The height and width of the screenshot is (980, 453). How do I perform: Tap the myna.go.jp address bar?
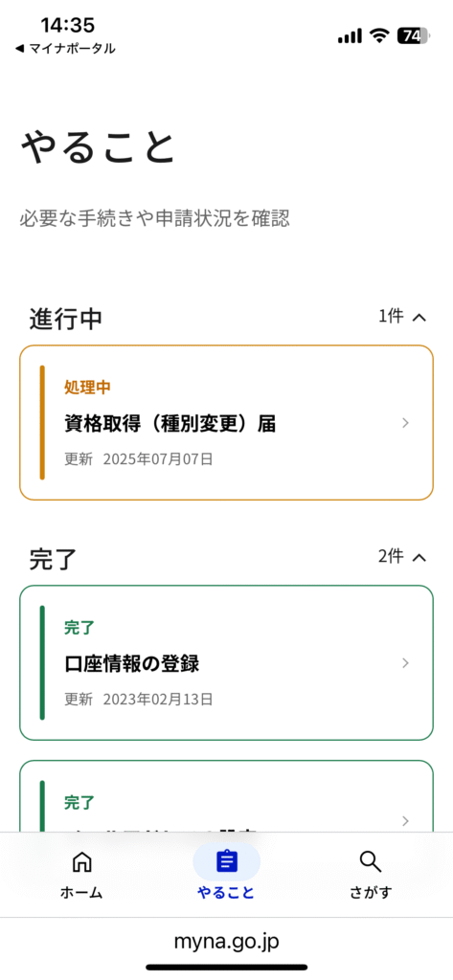pos(226,941)
